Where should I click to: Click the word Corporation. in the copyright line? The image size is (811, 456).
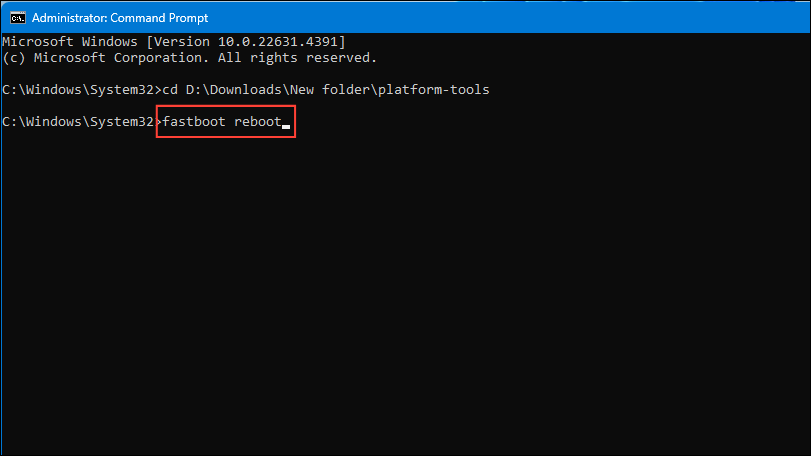coord(161,58)
